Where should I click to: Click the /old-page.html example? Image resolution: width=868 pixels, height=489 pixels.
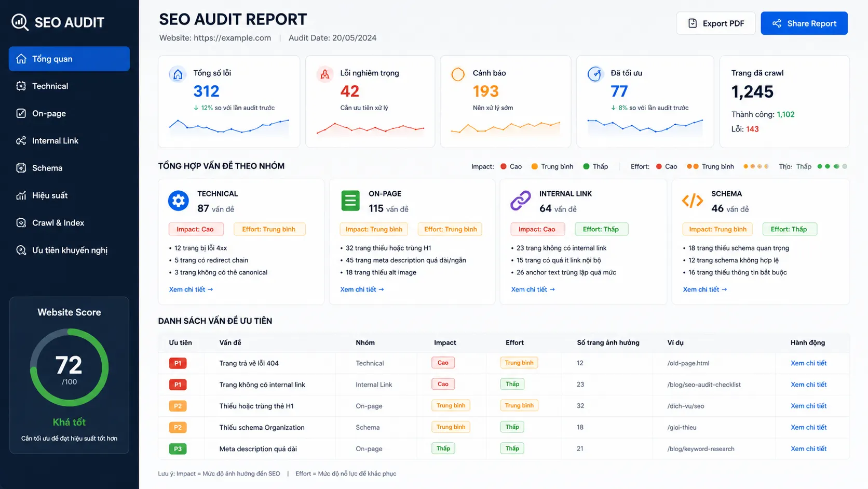click(x=688, y=363)
